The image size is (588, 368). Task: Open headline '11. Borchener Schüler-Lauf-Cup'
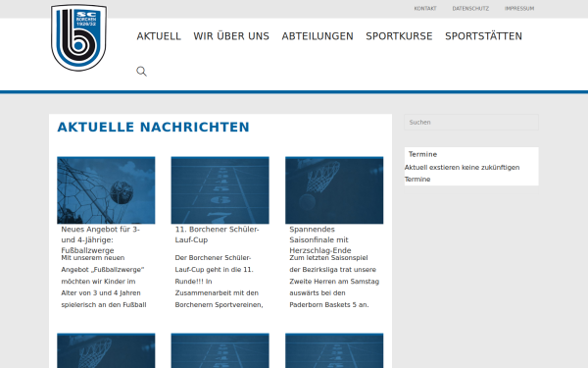[x=217, y=235]
